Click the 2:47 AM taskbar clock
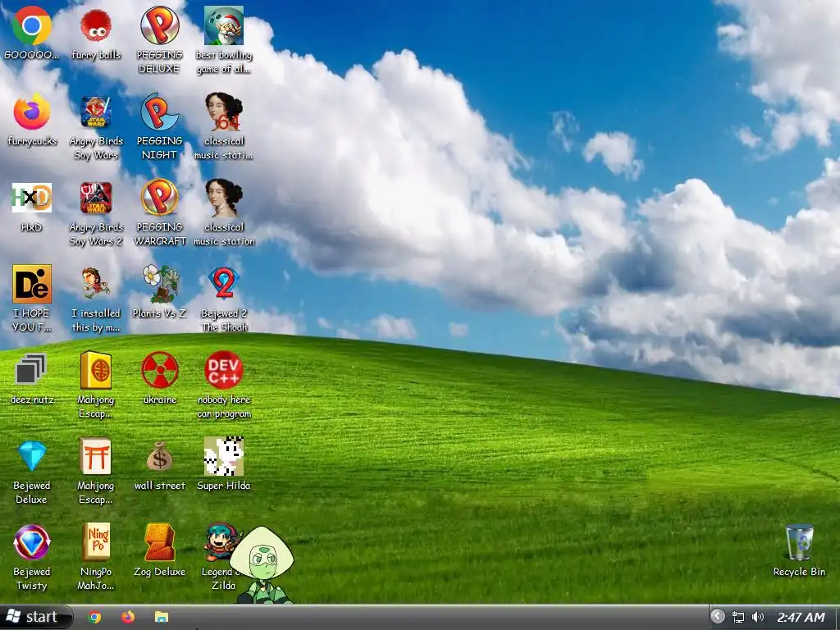This screenshot has height=630, width=840. (801, 617)
